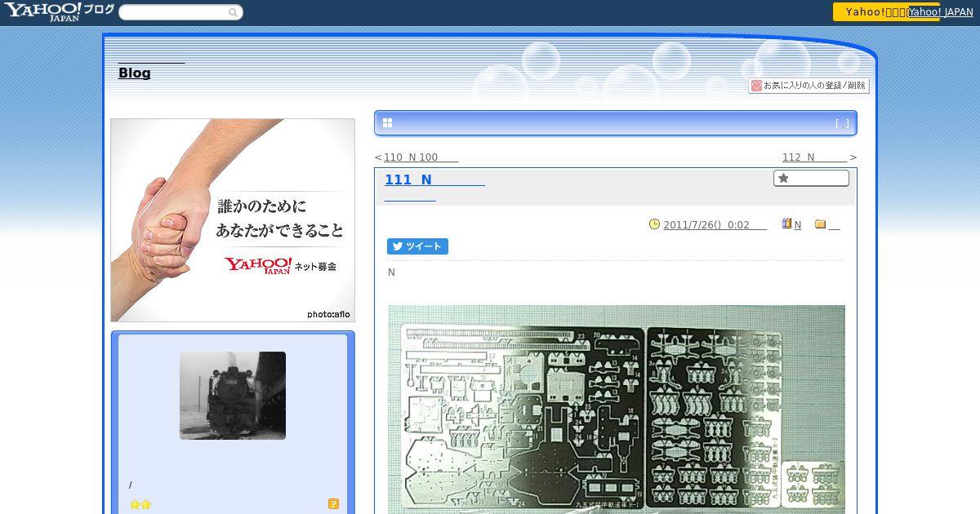Click the book category icon

[786, 224]
